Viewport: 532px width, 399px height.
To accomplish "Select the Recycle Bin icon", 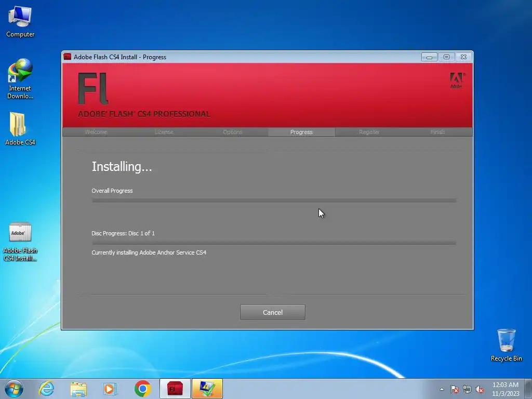I will [x=506, y=345].
